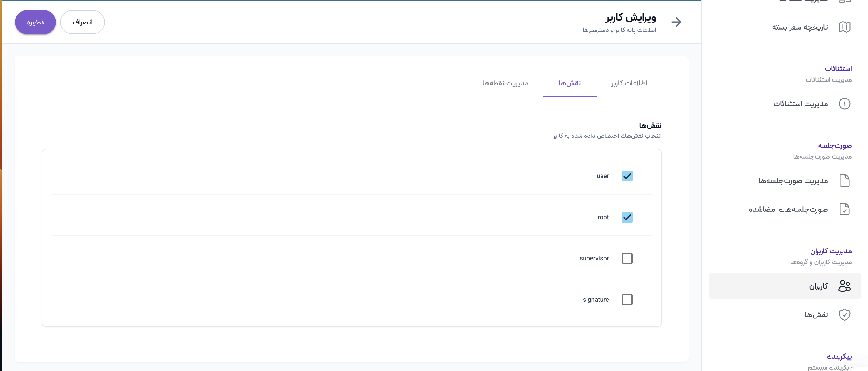Click the users icon for کاربران
The image size is (868, 371).
point(844,286)
